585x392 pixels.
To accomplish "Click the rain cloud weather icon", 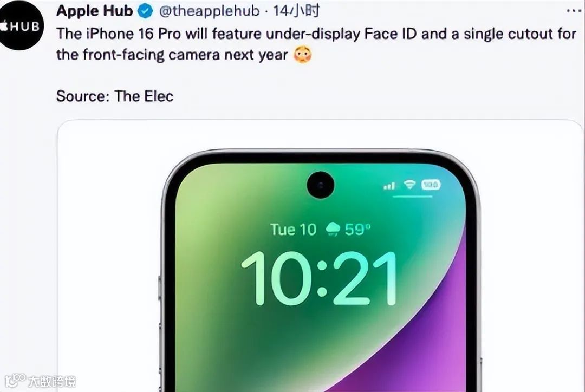I will (x=333, y=229).
